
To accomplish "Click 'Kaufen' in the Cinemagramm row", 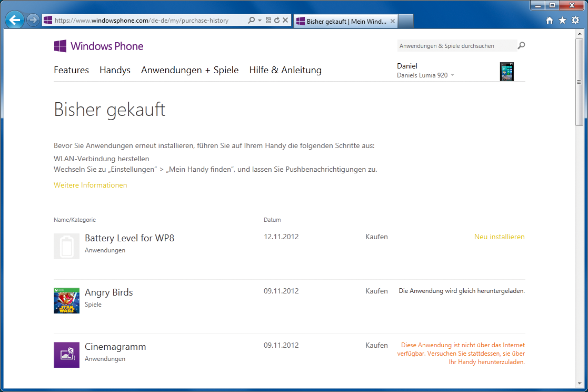I will (x=376, y=346).
